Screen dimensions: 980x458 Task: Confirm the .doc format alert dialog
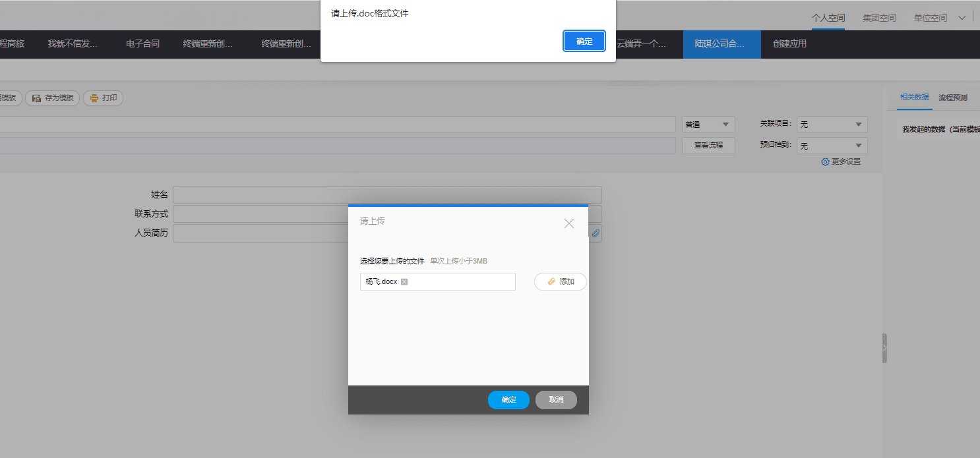point(584,41)
